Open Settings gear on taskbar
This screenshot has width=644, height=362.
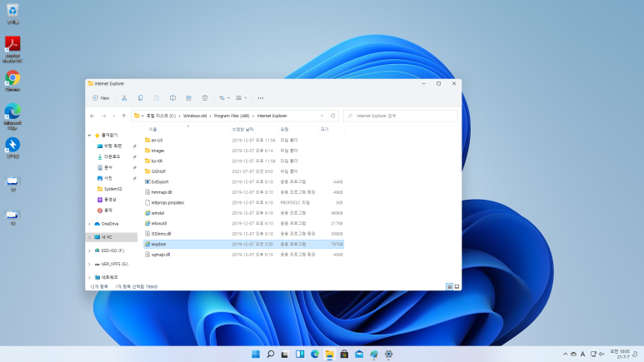(388, 355)
